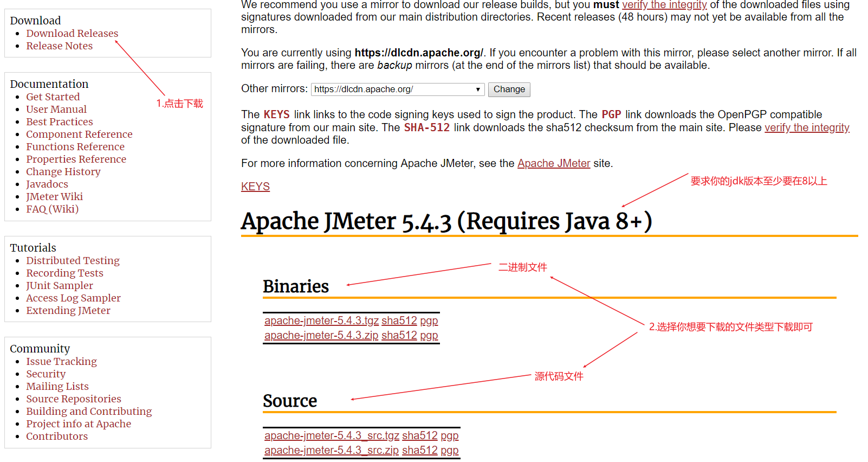This screenshot has height=462, width=868.
Task: Download apache-jmeter-5.4.3.tgz binary
Action: coord(321,320)
